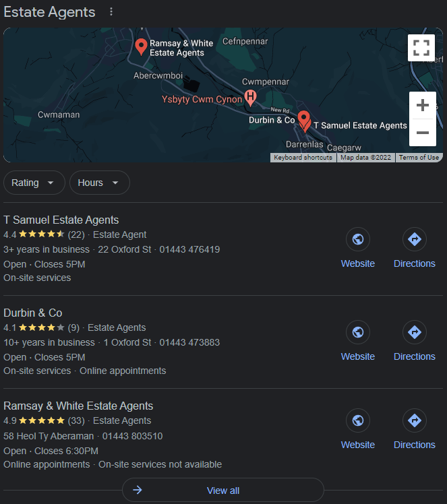447x504 pixels.
Task: Open the T Samuel Estate Agents listing
Action: [x=61, y=220]
